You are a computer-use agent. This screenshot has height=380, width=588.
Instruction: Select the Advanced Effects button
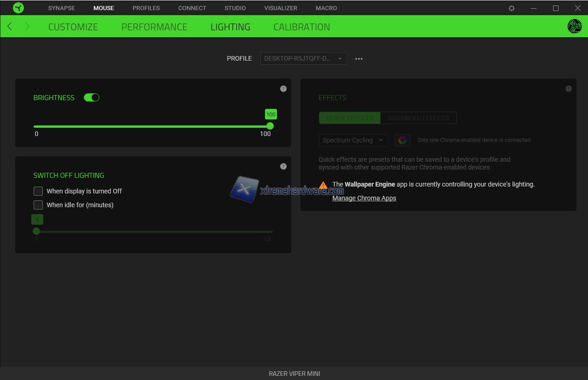(x=418, y=118)
